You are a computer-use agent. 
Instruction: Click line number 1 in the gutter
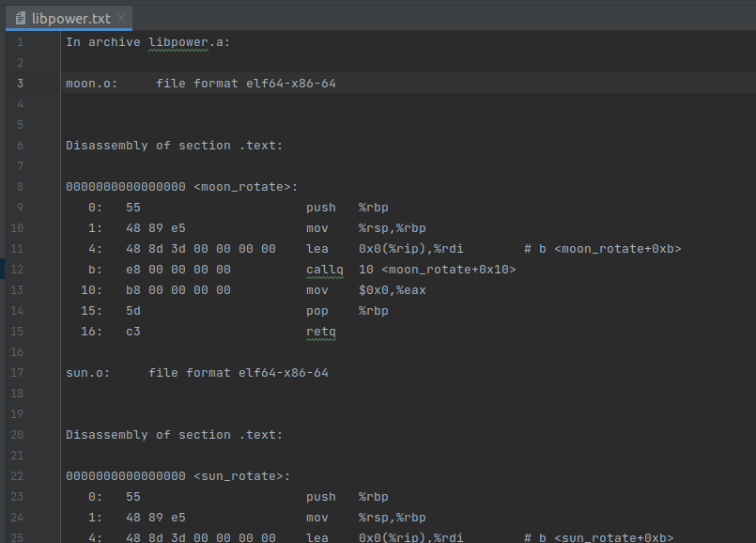pyautogui.click(x=20, y=41)
